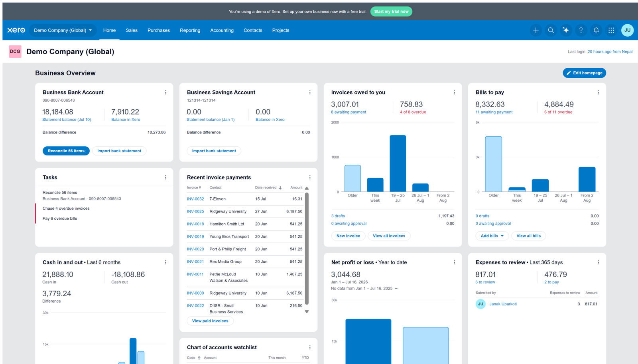Open Business Bank Account options menu

[165, 92]
